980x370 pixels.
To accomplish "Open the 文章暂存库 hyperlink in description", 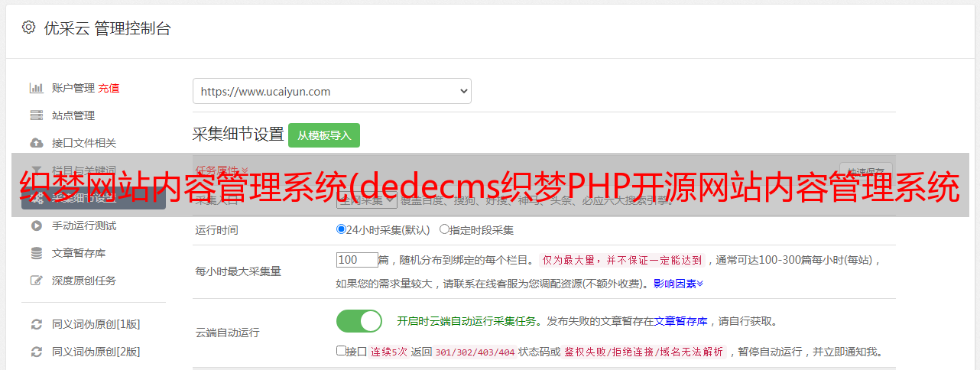I will point(680,321).
